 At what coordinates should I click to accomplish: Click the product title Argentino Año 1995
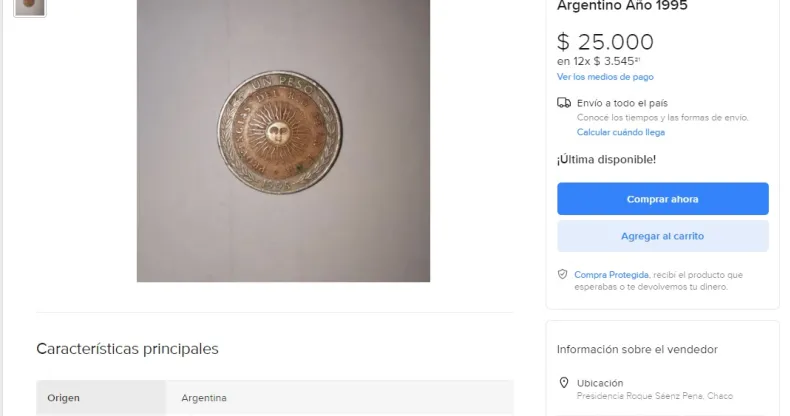click(622, 6)
